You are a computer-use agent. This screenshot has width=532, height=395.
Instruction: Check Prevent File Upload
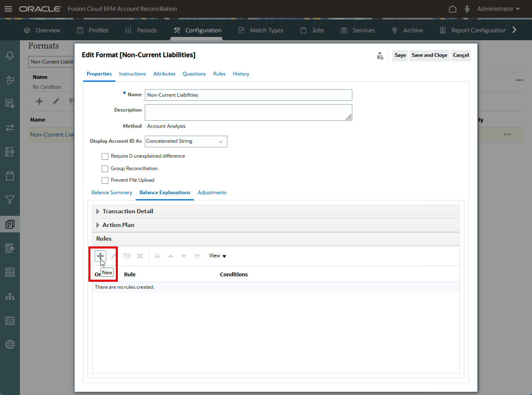pos(105,180)
